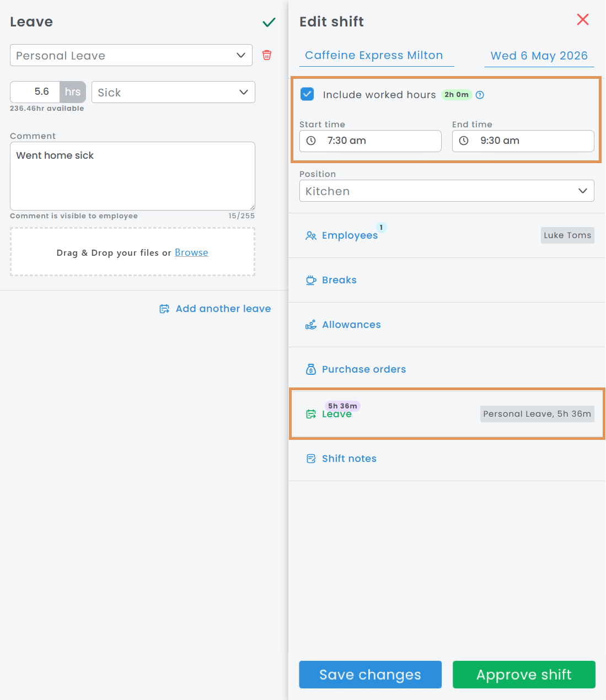606x700 pixels.
Task: Click the 236.46hr available text
Action: pyautogui.click(x=47, y=109)
